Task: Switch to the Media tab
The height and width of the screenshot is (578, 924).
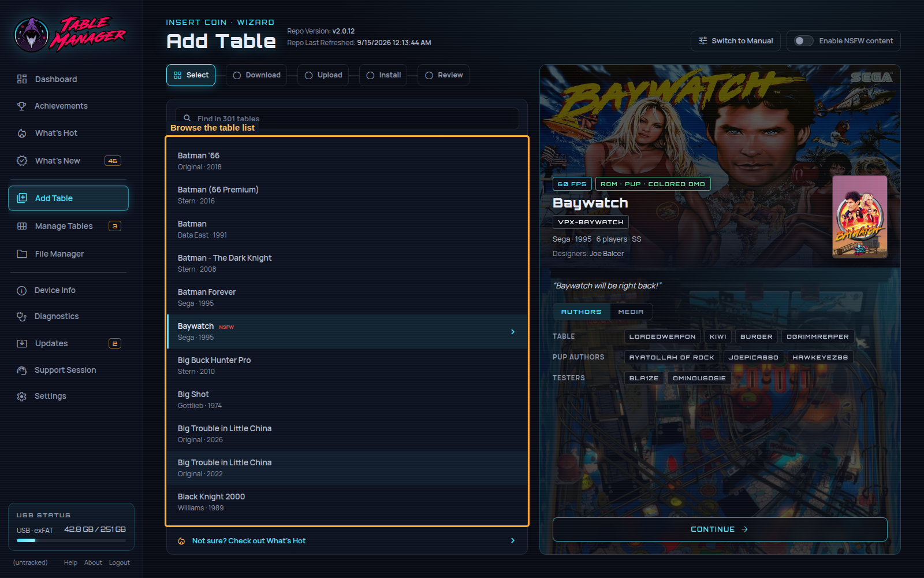Action: pyautogui.click(x=631, y=312)
